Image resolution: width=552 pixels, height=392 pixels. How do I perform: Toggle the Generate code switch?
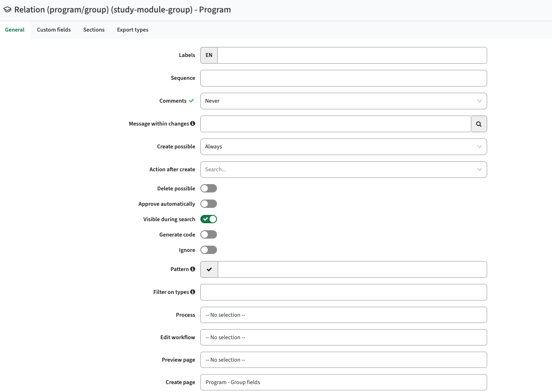tap(209, 234)
